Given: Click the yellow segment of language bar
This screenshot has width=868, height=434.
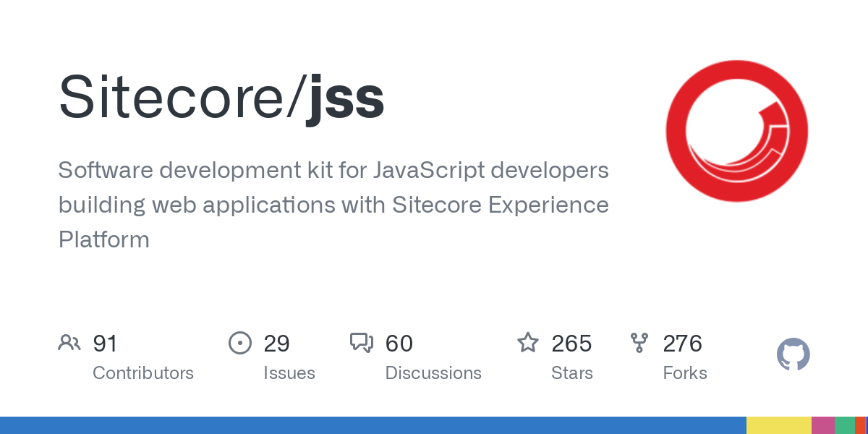Looking at the screenshot, I should tap(778, 425).
